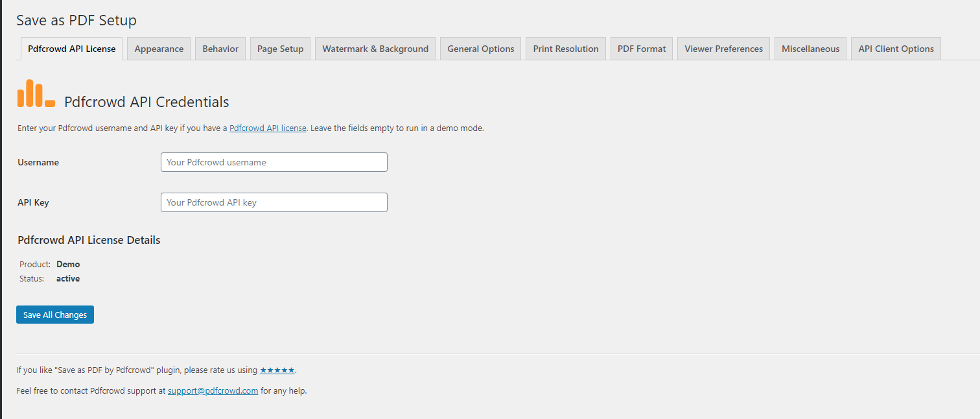Click the API Key field label
980x419 pixels.
(x=33, y=203)
